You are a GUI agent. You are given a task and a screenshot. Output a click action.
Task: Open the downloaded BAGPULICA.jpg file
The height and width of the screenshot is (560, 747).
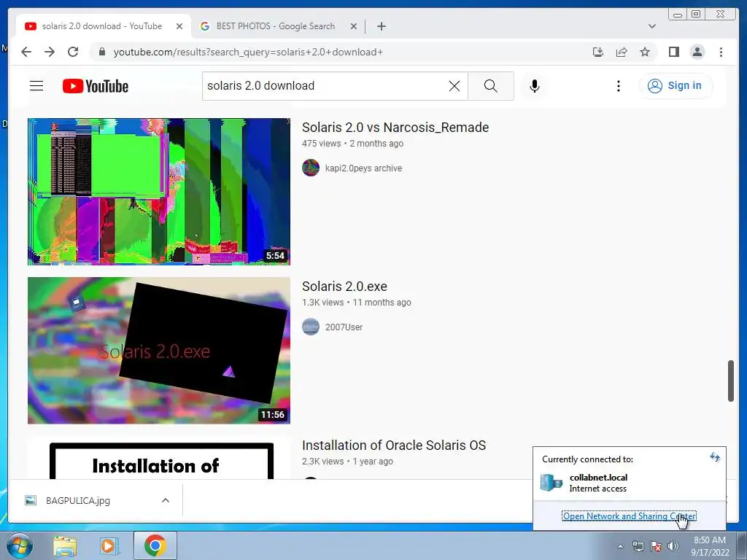(77, 500)
